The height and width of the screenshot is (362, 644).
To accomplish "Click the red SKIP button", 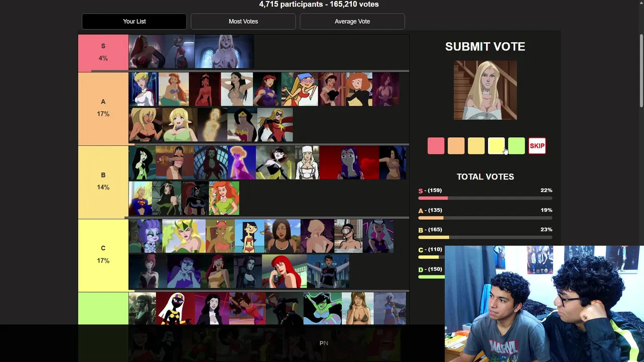I will coord(537,146).
